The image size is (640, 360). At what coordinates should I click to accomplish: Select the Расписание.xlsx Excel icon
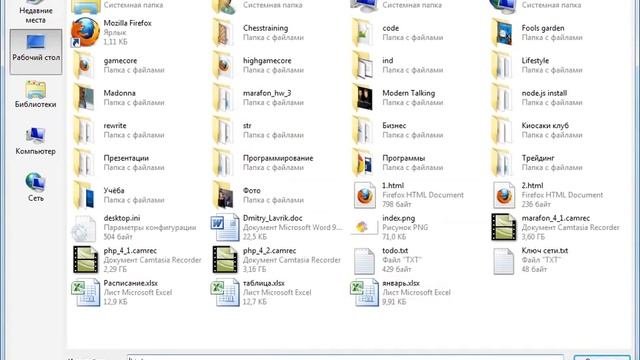pyautogui.click(x=86, y=292)
